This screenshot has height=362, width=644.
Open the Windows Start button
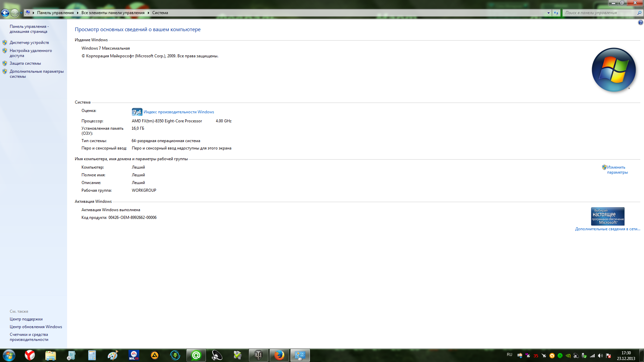[x=9, y=355]
